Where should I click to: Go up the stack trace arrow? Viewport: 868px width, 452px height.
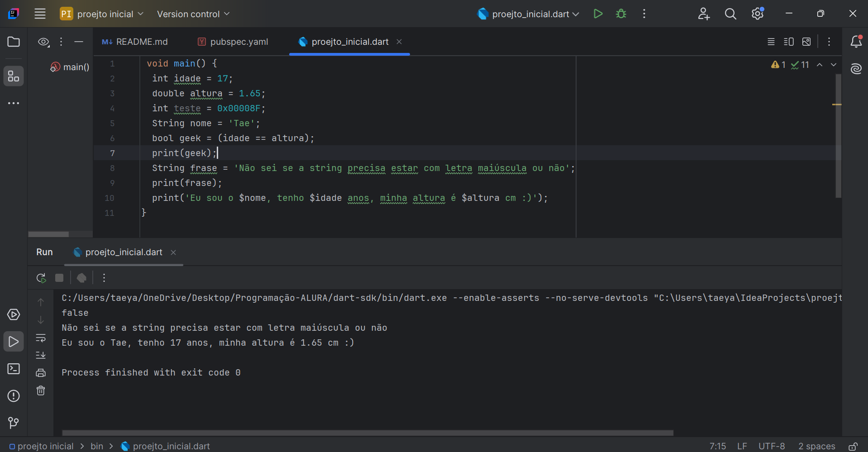(41, 302)
